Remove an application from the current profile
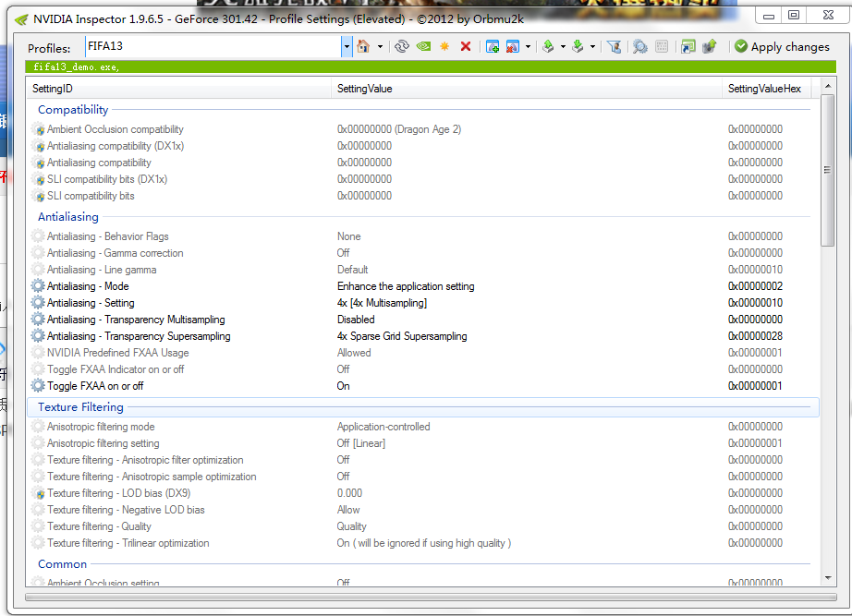852x616 pixels. tap(512, 47)
